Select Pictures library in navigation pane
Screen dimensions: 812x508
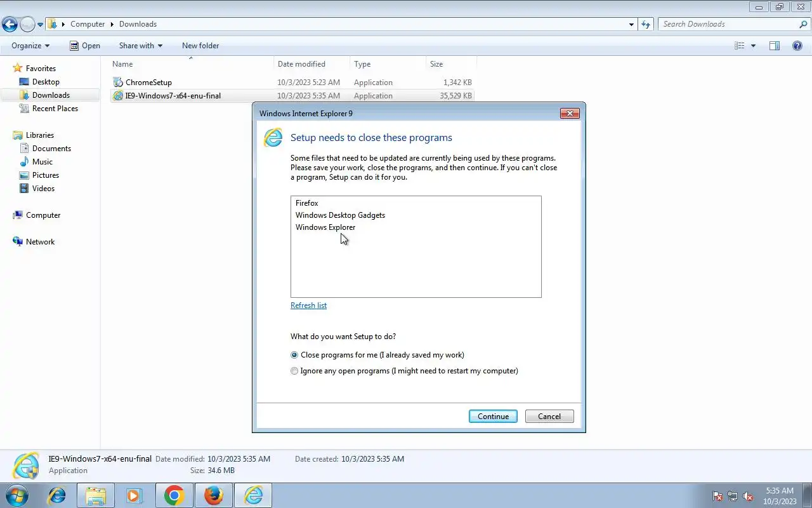46,175
